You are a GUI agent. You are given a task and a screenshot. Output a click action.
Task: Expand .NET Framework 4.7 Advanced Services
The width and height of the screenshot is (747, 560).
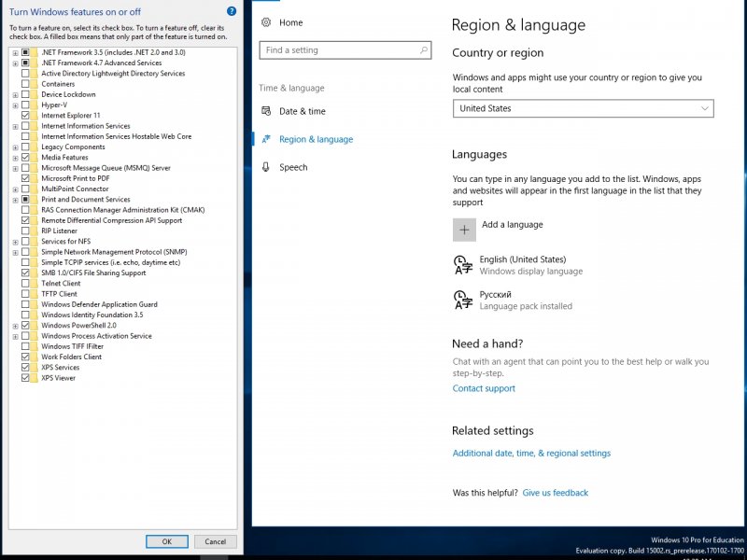pos(15,63)
